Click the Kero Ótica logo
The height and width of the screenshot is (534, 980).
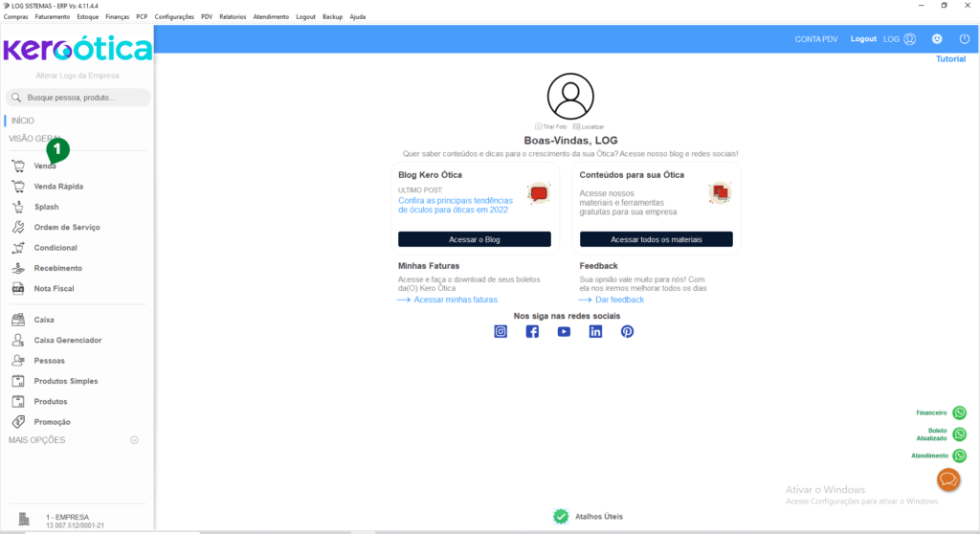pyautogui.click(x=78, y=49)
